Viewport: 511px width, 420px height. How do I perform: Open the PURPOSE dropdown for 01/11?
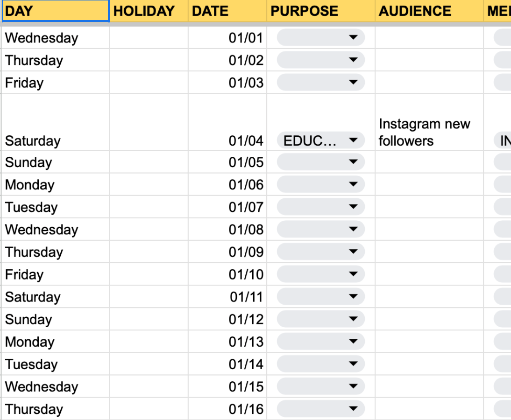[321, 297]
